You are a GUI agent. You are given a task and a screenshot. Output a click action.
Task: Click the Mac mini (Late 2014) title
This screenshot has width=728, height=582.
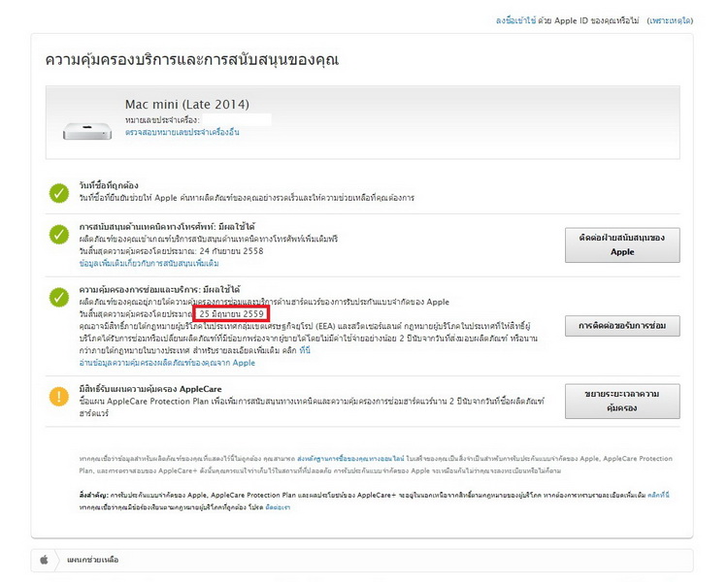click(187, 104)
